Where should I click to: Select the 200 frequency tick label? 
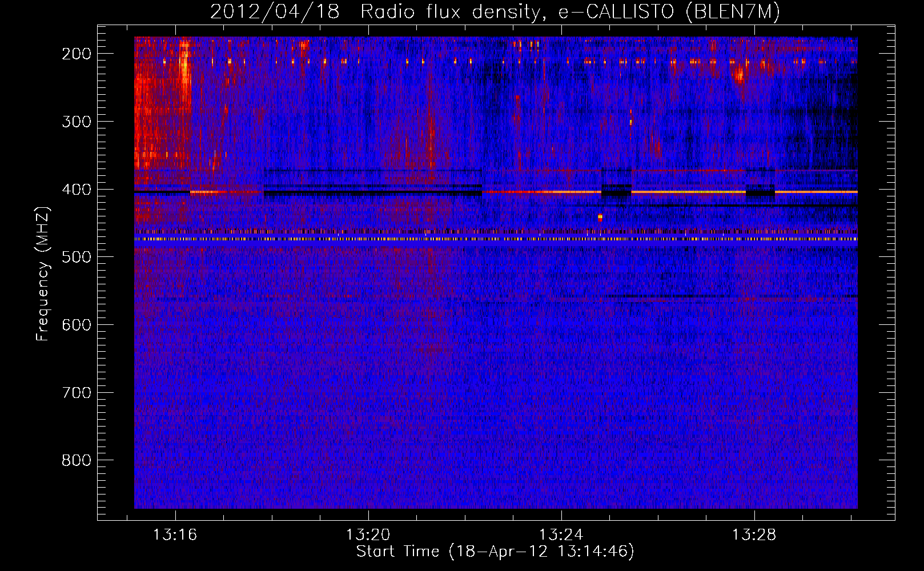76,54
